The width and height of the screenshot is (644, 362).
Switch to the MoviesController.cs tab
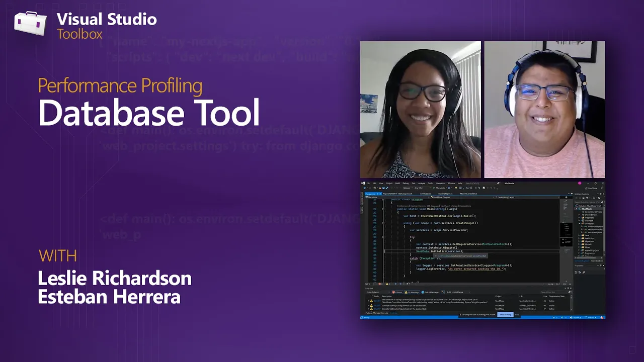tap(468, 194)
